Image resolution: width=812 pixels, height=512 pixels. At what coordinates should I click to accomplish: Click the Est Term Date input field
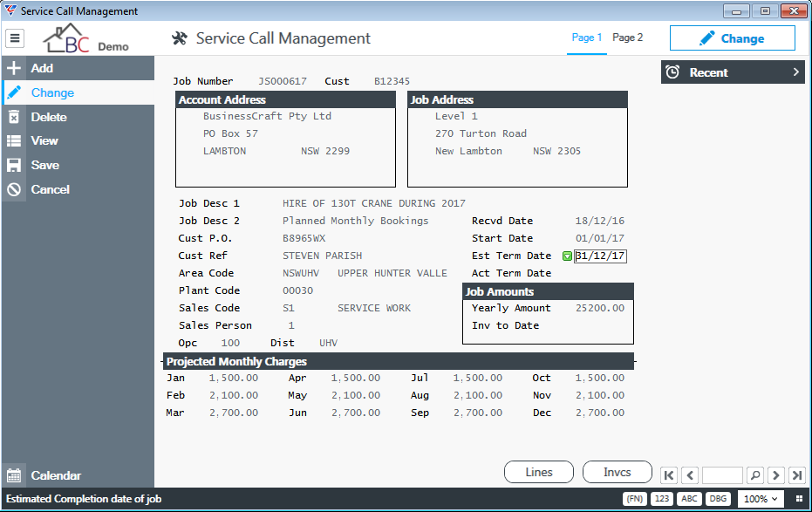600,256
